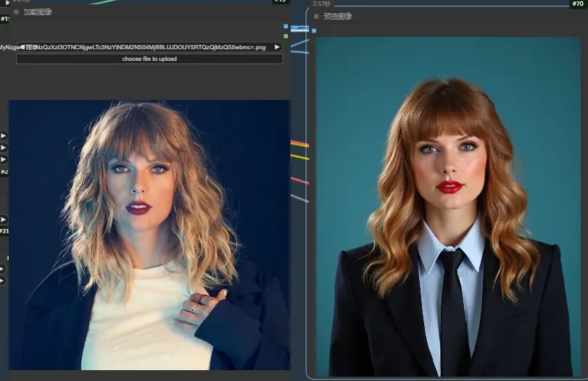Click the 2.57秒 execution time label

(321, 4)
